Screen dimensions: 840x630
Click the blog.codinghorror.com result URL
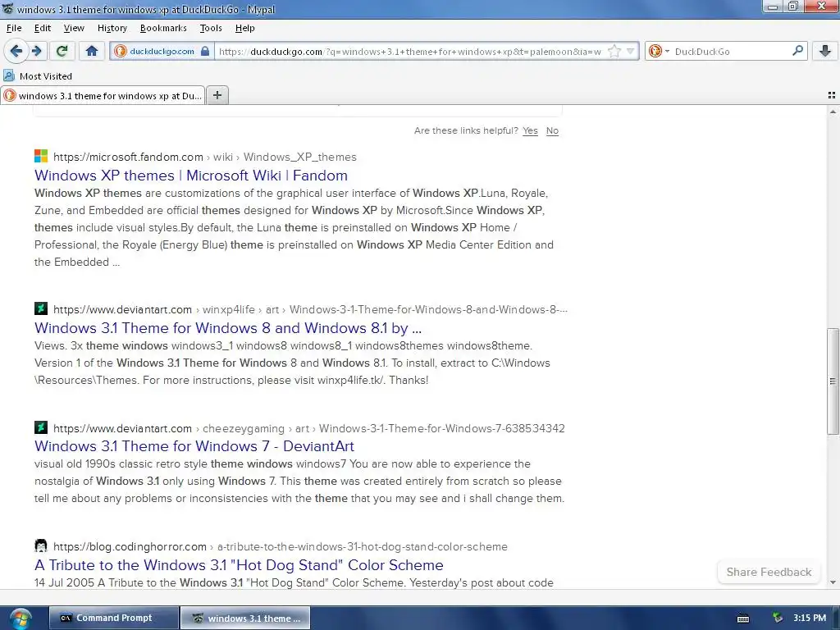[281, 546]
